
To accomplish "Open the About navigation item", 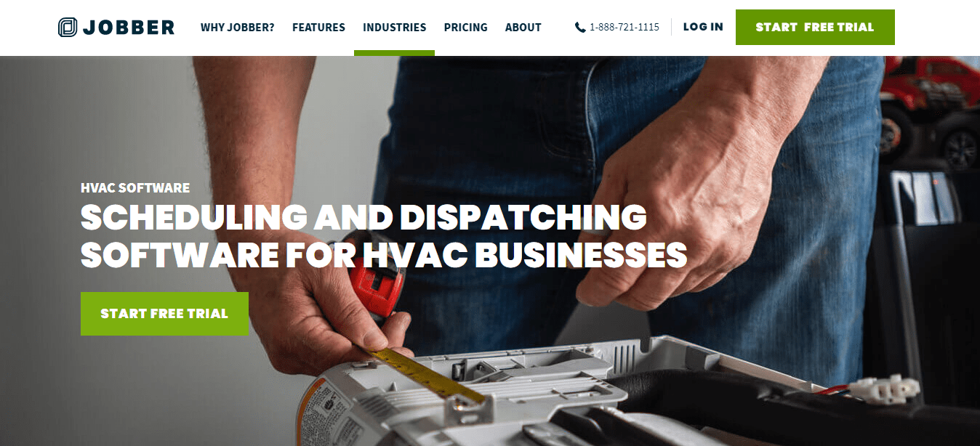I will [x=523, y=28].
